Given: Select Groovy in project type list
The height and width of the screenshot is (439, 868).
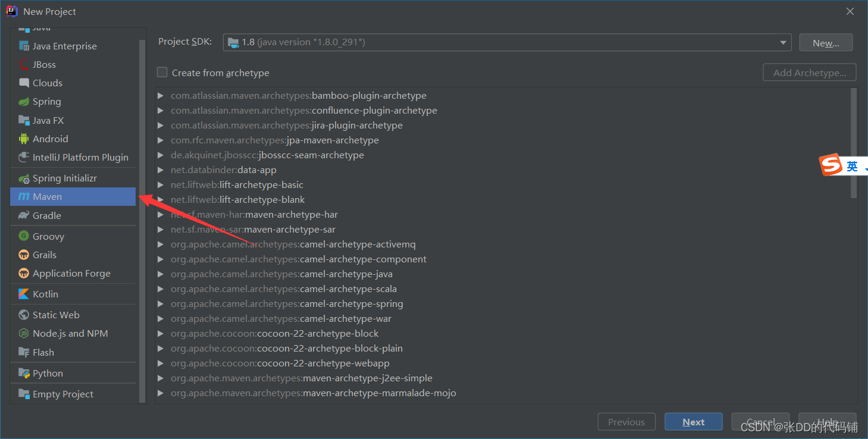Looking at the screenshot, I should coord(48,236).
